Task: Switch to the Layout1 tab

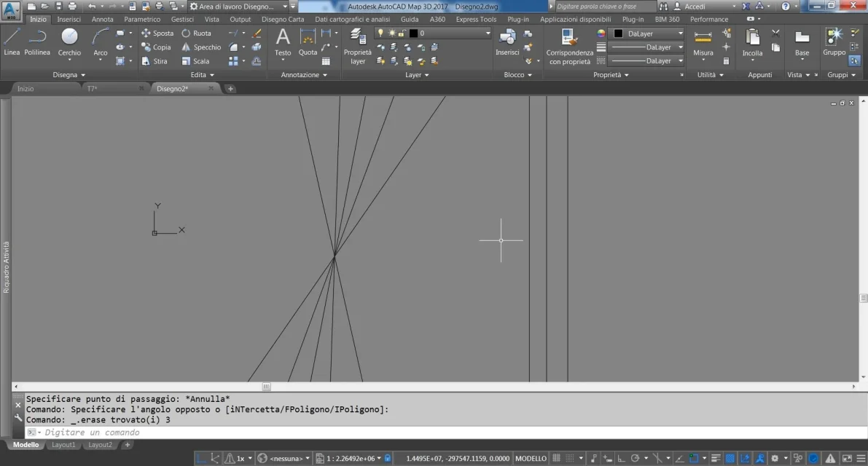Action: [63, 444]
